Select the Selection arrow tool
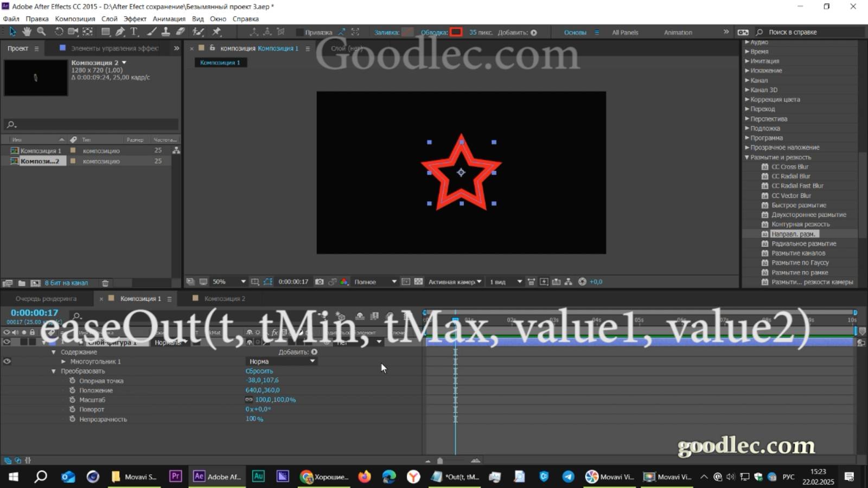 pyautogui.click(x=12, y=32)
